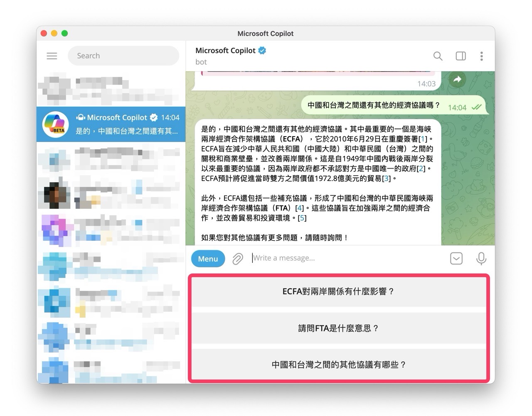Click the paperclip attach file icon
This screenshot has width=532, height=416.
pyautogui.click(x=238, y=259)
